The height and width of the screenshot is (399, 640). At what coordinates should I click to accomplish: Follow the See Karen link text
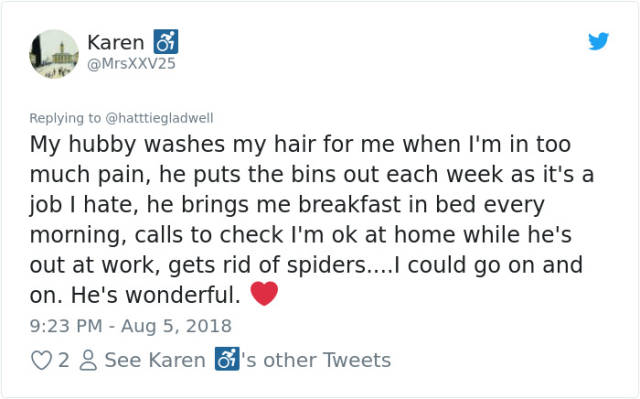coord(155,360)
